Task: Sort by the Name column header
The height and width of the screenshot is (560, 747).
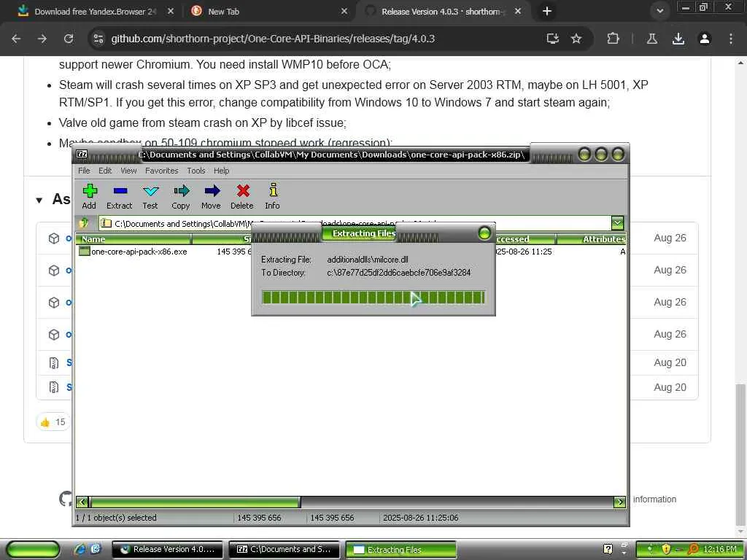Action: pos(133,239)
